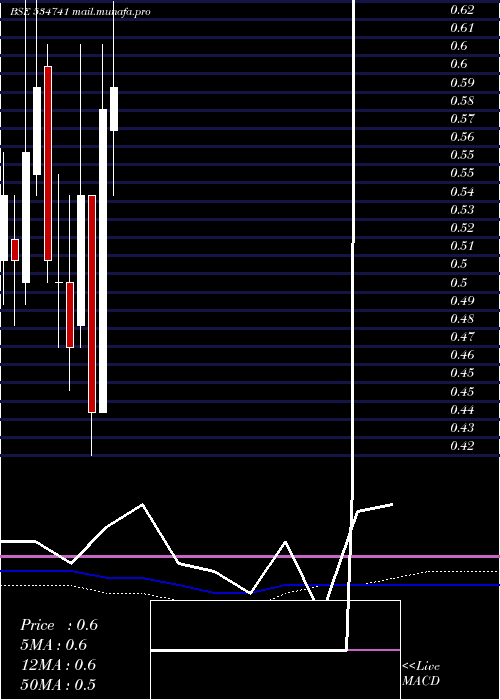Select the 0.47 price level label
This screenshot has height=700, width=500.
[x=462, y=337]
